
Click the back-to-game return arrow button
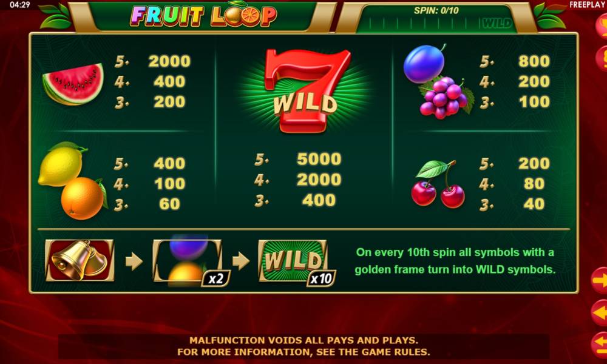599,344
